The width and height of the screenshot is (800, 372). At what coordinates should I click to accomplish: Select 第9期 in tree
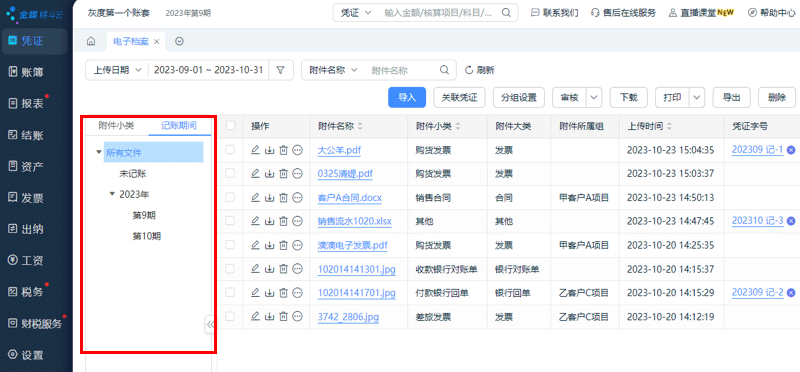click(x=144, y=215)
